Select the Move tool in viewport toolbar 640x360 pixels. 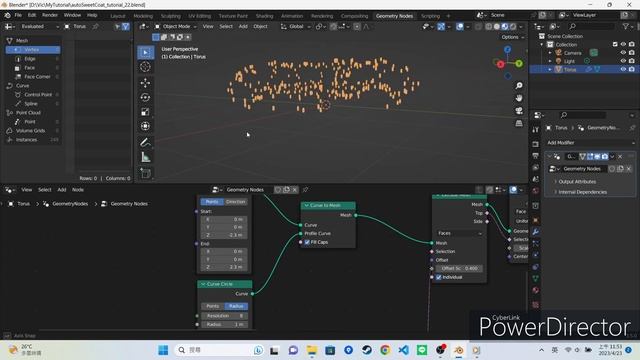click(x=145, y=83)
